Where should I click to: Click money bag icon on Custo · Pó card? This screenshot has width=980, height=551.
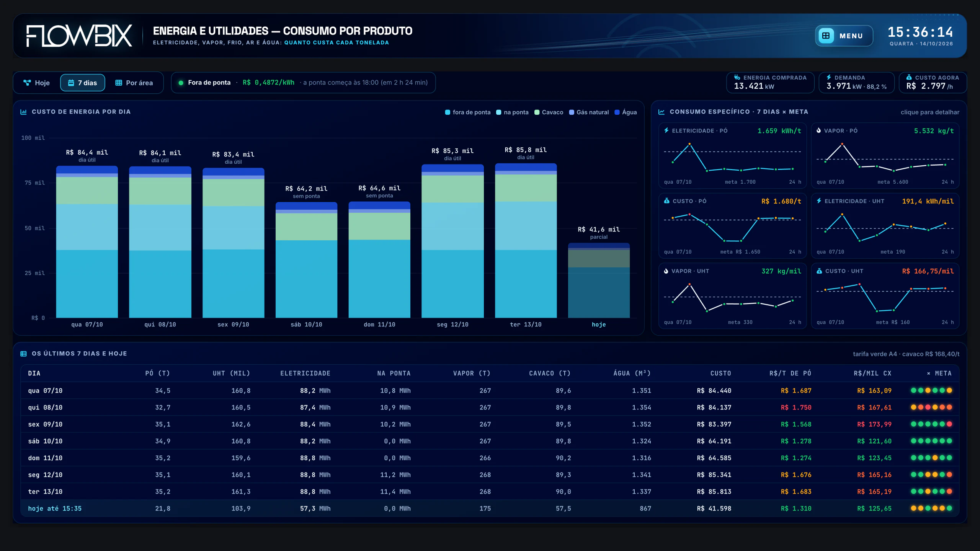click(667, 201)
